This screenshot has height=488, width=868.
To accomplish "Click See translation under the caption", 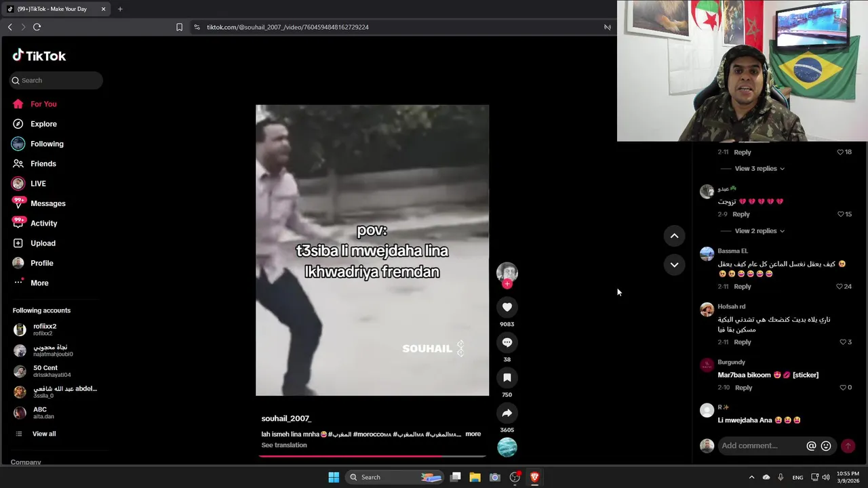I will tap(284, 445).
